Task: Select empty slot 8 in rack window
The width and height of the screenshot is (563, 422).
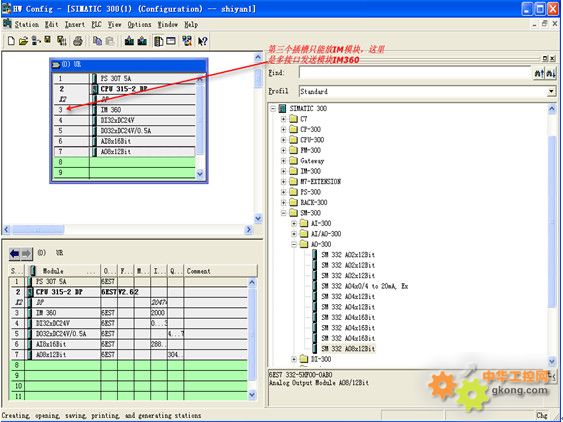Action: point(124,162)
